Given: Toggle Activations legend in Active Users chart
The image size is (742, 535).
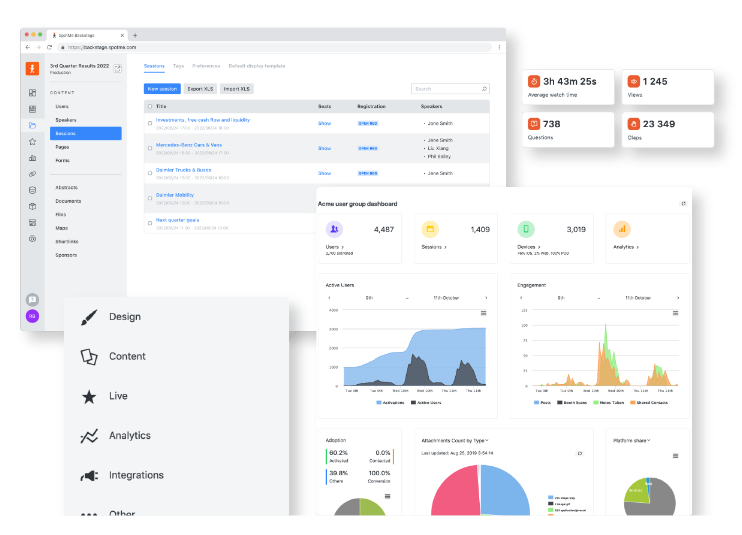Looking at the screenshot, I should [x=390, y=403].
